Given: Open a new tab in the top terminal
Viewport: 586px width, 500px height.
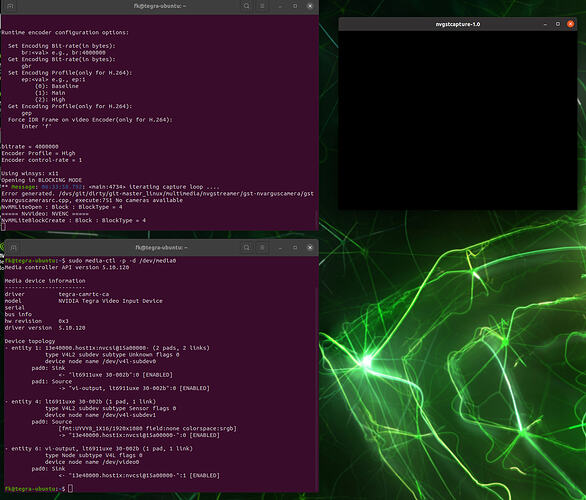Looking at the screenshot, I should click(10, 6).
